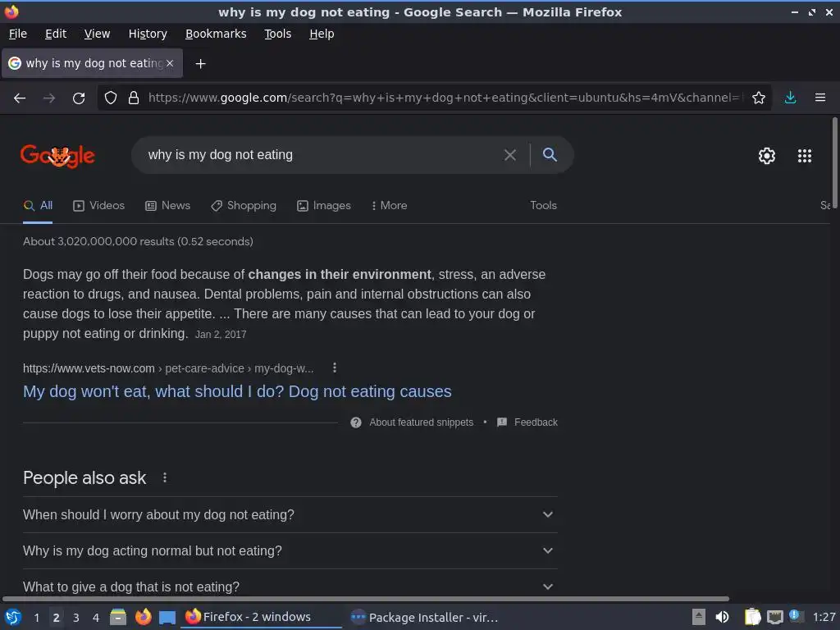Expand 'What to give a dog that is not eating?'

click(x=290, y=587)
